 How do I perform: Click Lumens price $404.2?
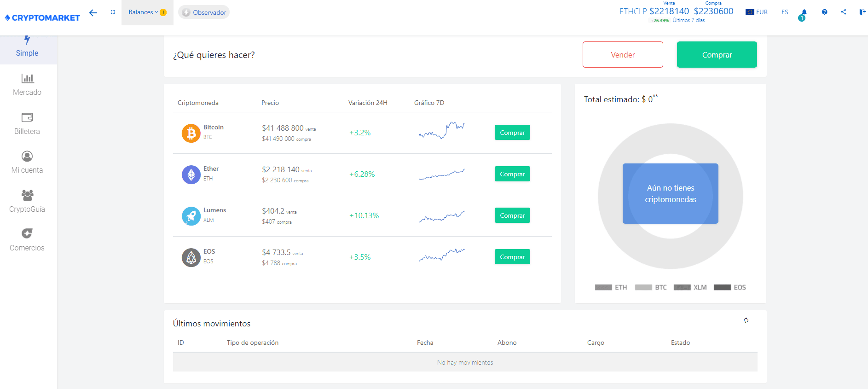point(273,211)
